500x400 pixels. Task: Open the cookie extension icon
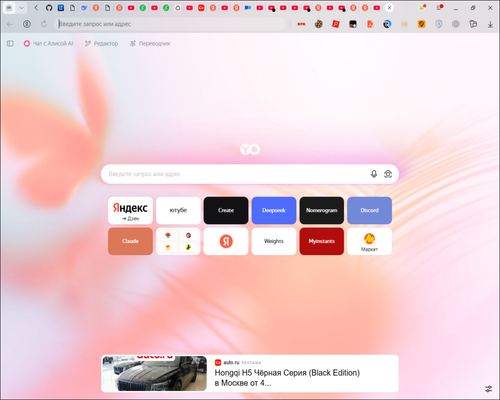(319, 24)
